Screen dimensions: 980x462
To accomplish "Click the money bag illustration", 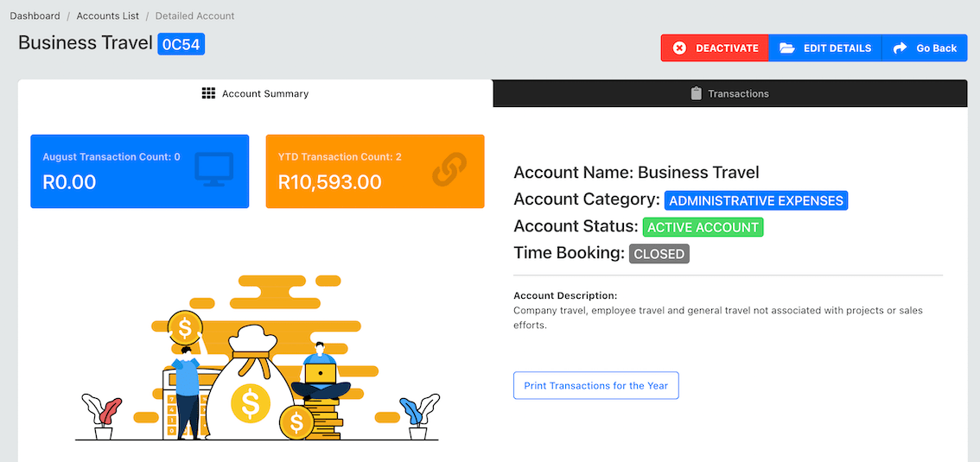I will [251, 384].
